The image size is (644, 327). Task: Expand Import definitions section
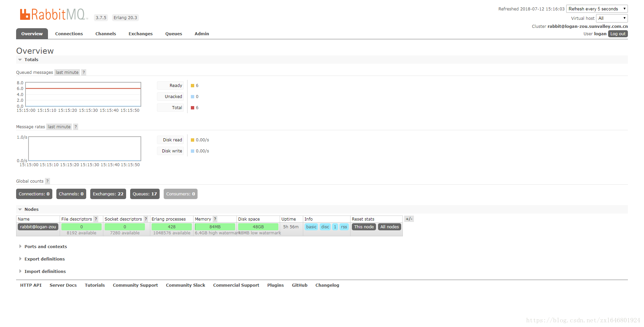[x=45, y=271]
